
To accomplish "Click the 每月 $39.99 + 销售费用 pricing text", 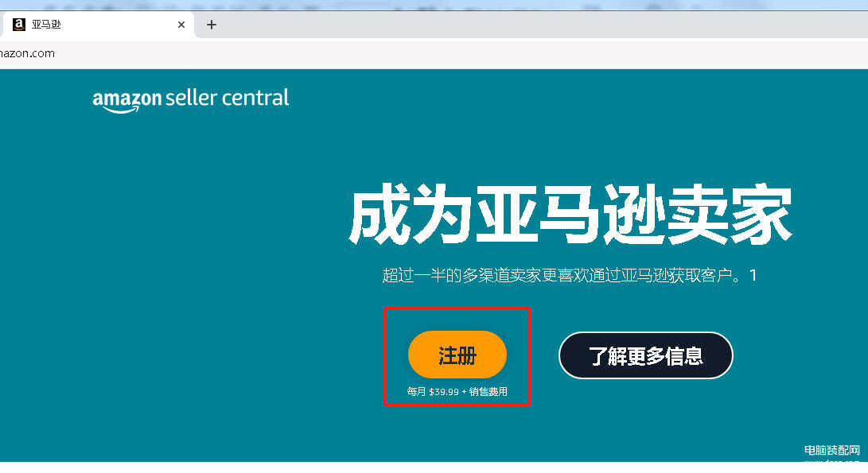I will (x=457, y=391).
